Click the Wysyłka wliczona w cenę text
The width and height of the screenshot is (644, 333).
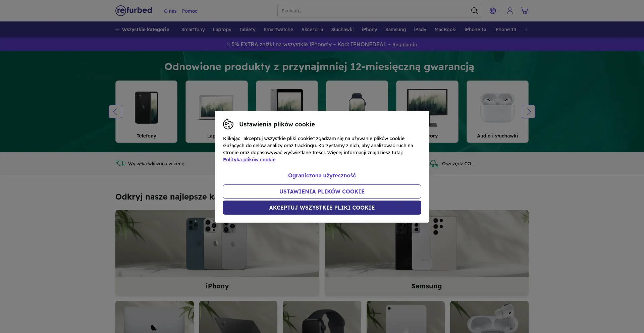156,164
